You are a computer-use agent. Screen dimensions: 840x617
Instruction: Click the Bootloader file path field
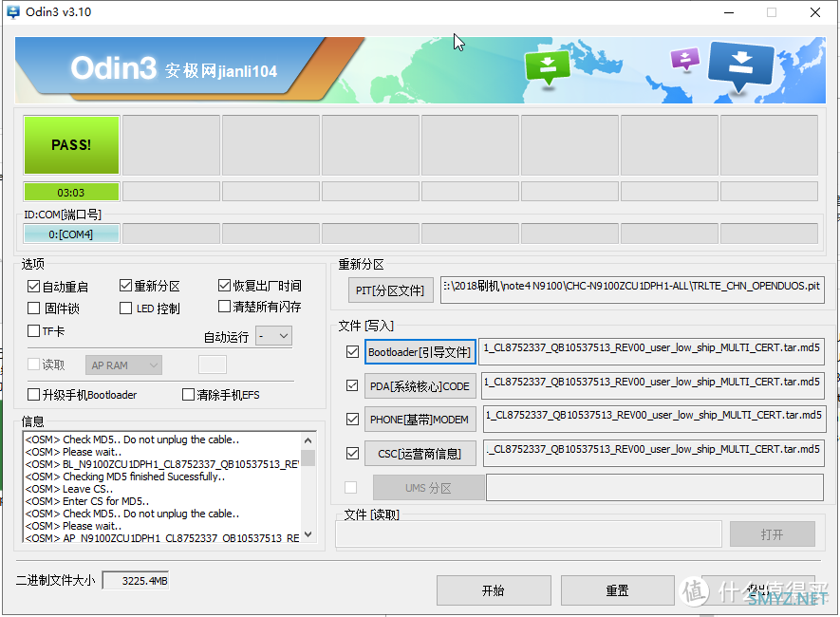651,351
